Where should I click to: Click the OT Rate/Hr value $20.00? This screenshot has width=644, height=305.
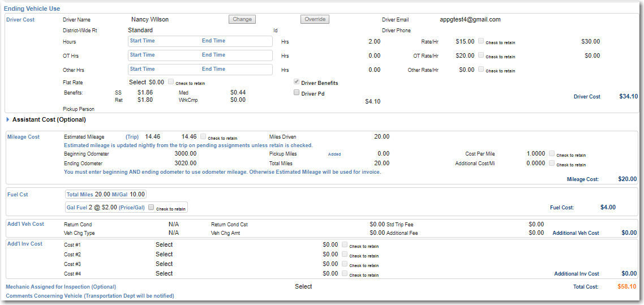point(465,55)
